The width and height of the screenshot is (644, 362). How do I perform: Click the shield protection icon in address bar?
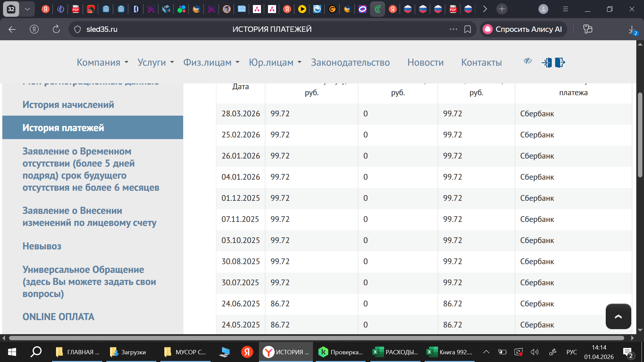[x=77, y=29]
